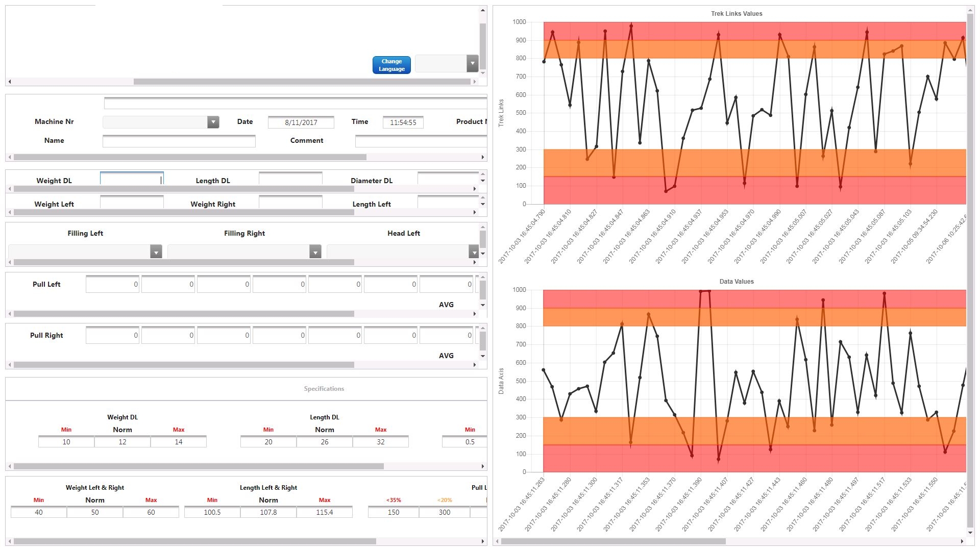The image size is (980, 551).
Task: Click the Filling row horizontal scrollbar
Action: tap(184, 262)
